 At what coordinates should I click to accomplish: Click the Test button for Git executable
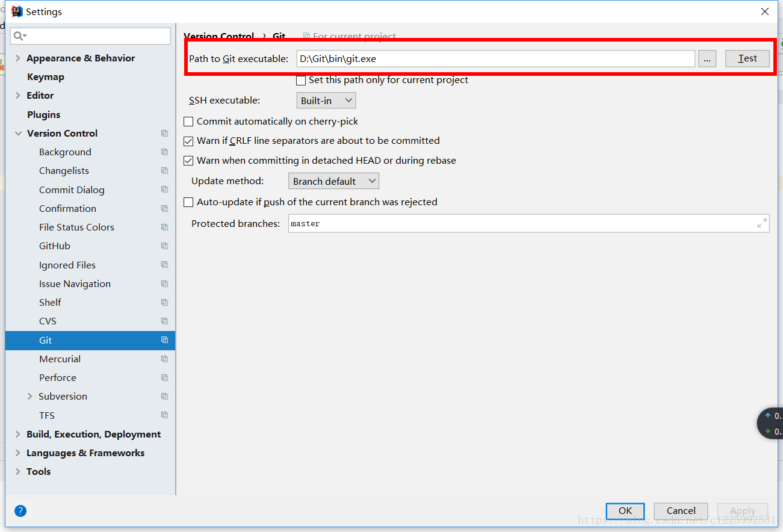point(747,58)
